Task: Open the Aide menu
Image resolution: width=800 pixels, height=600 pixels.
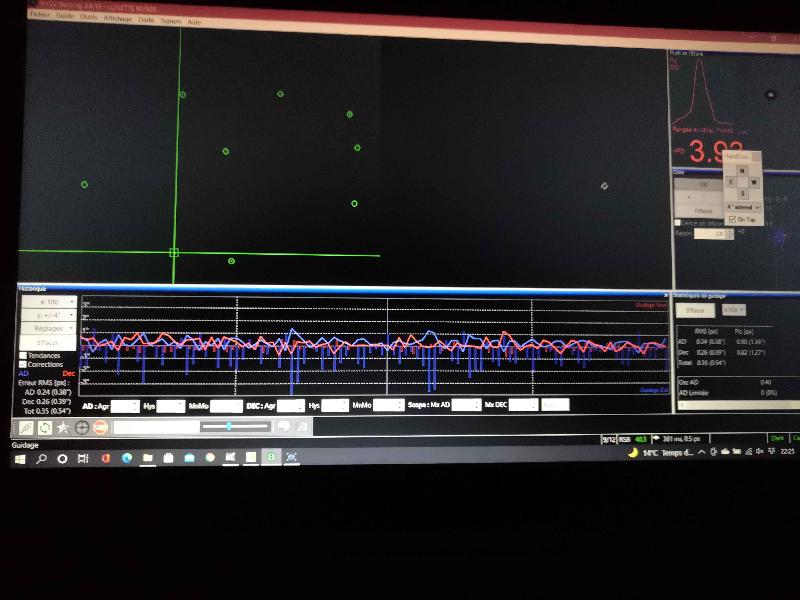Action: click(x=194, y=22)
